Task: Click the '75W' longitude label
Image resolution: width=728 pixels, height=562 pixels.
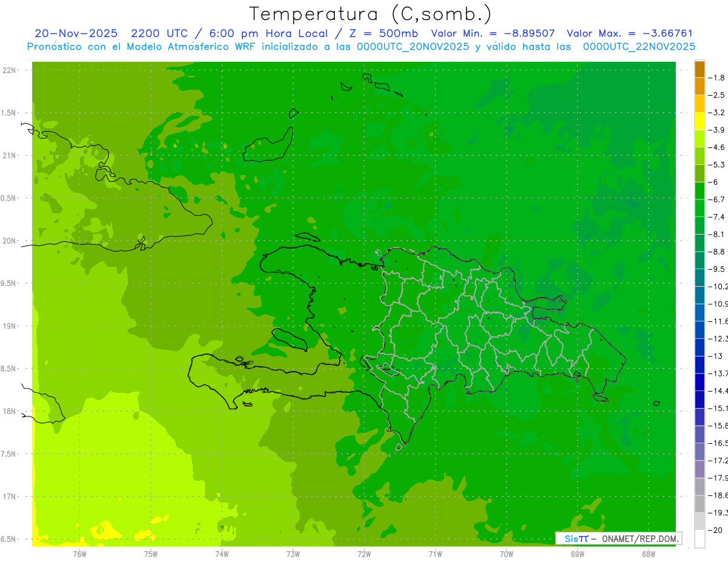Action: 151,554
